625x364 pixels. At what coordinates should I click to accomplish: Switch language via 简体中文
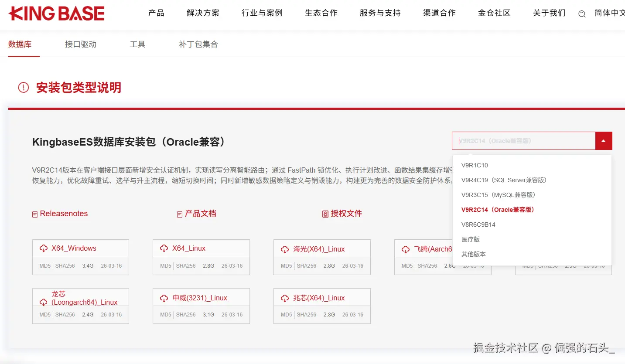point(610,13)
